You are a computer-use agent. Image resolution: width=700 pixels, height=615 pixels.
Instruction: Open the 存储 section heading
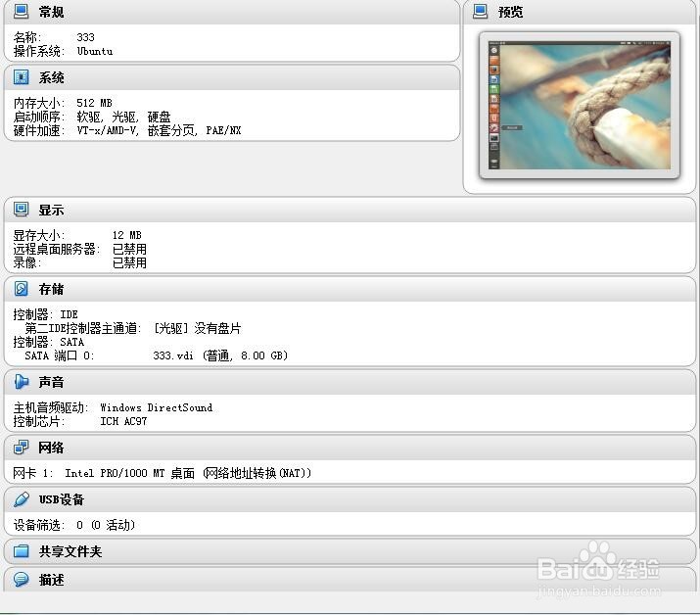pyautogui.click(x=51, y=289)
